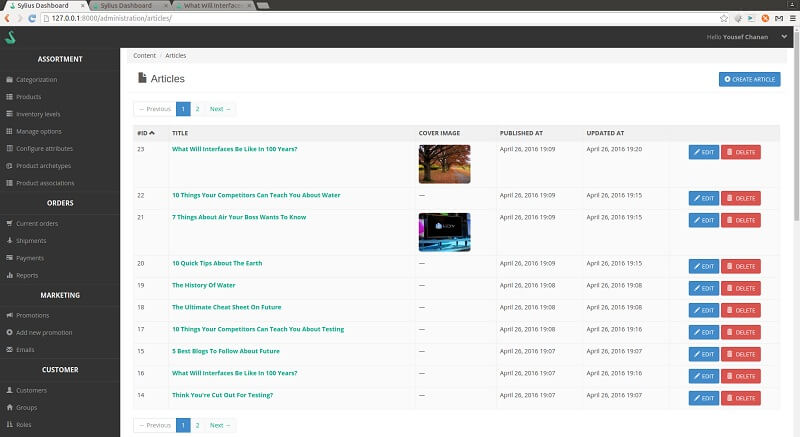Delete article 23
Viewport: 800px width, 437px height.
click(741, 152)
